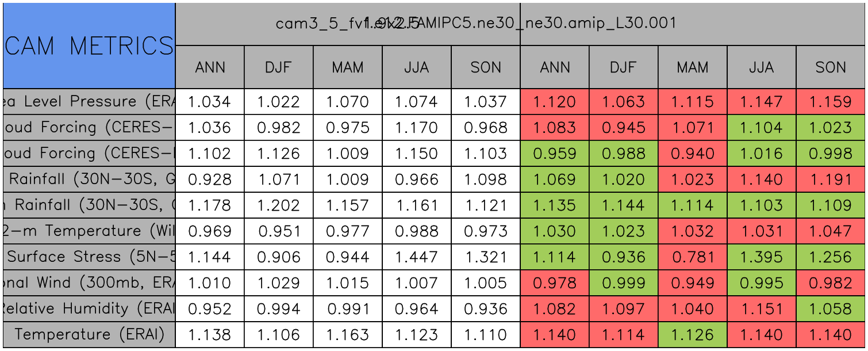Click the blue CAM METRICS header cell
Viewport: 868px width, 351px height.
[89, 45]
